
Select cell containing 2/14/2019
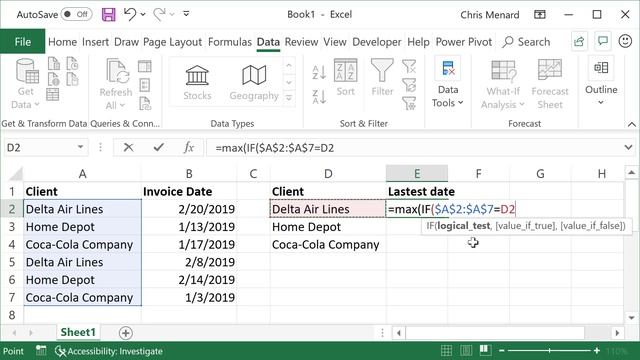click(189, 280)
